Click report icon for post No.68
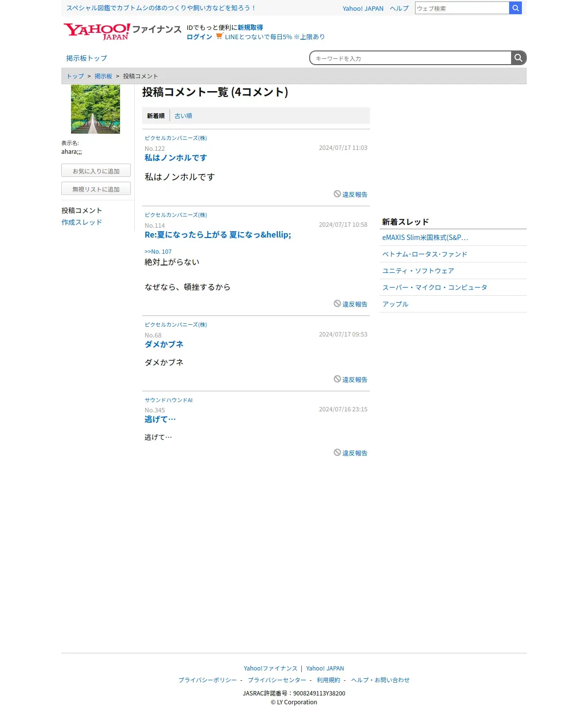 click(x=337, y=379)
